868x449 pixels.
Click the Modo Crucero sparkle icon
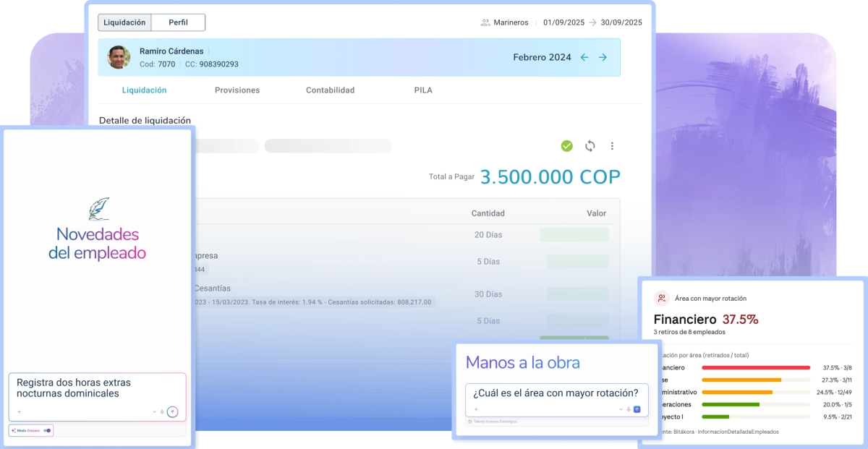tap(14, 430)
